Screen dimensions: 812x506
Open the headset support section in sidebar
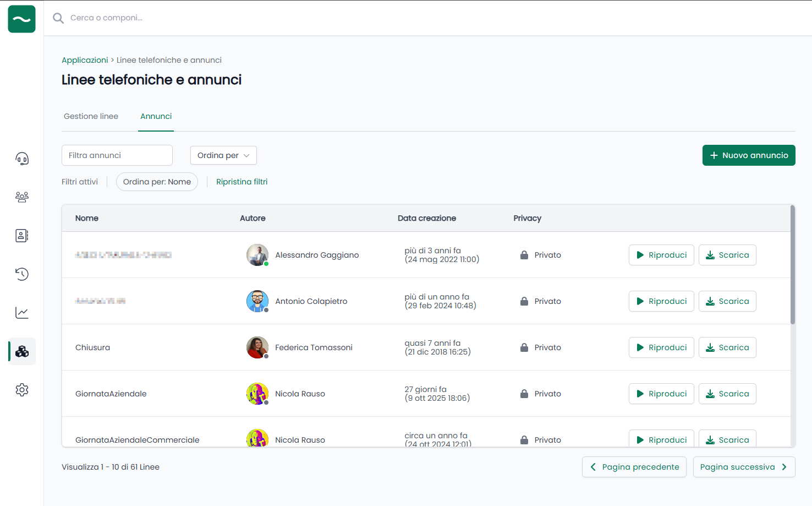coord(22,159)
